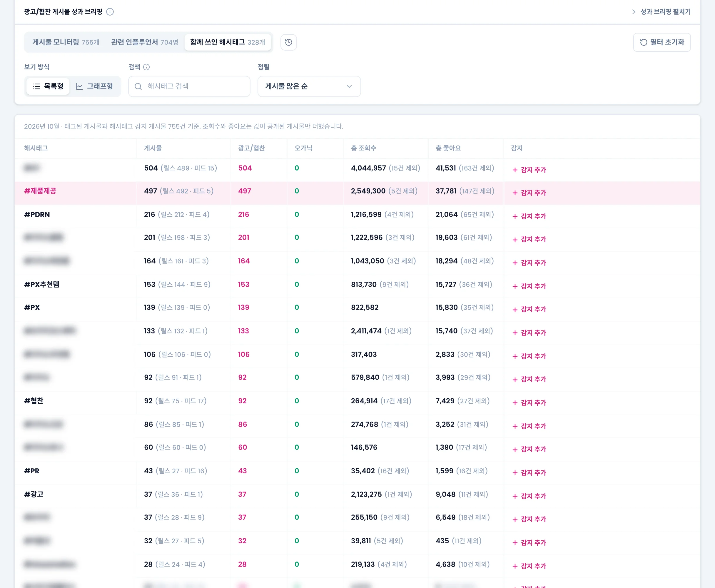The height and width of the screenshot is (588, 715).
Task: Click 감지 추가 in the 164 posts row
Action: 529,263
